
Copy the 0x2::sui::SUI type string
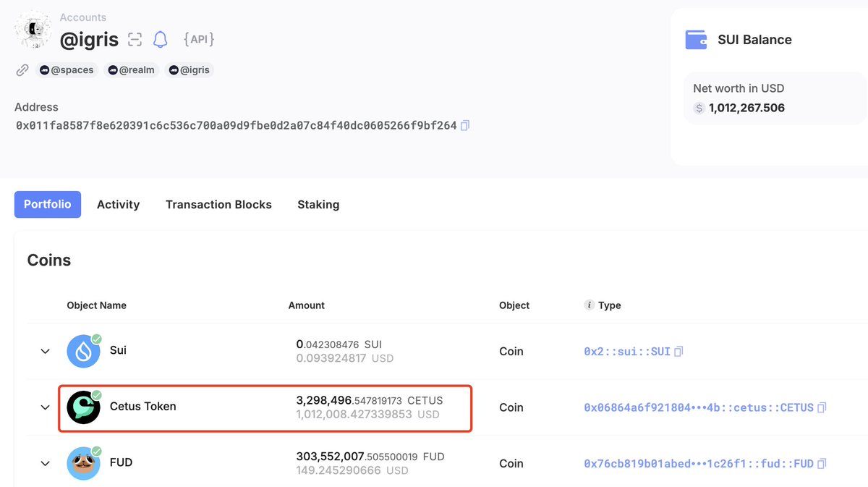(678, 352)
